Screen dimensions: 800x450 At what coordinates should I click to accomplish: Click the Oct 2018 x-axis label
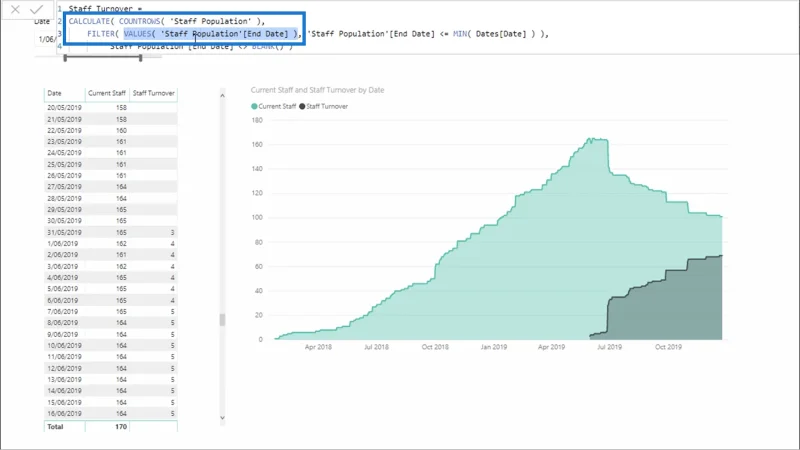point(435,347)
